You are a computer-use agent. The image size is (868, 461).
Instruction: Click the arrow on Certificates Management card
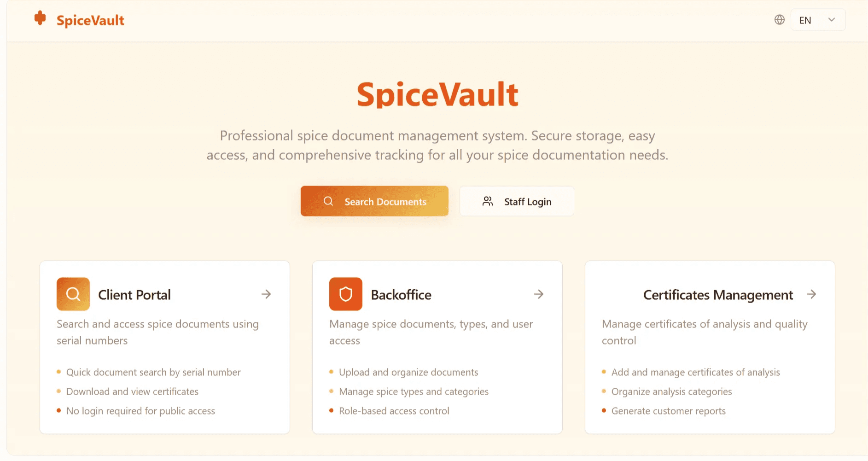pos(812,294)
